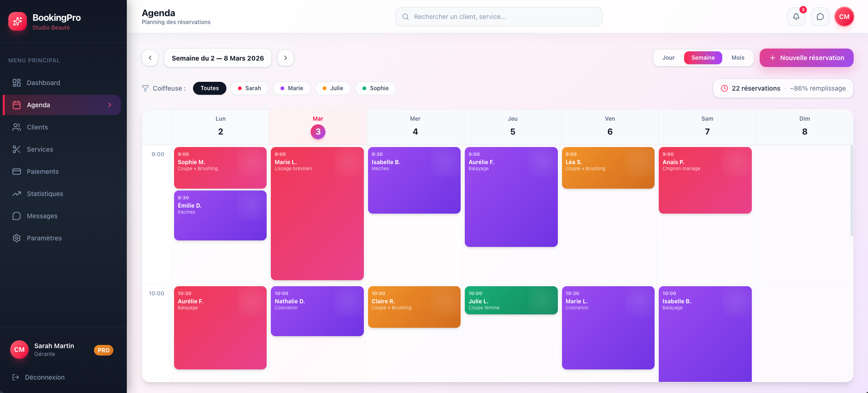Switch to the Jour view
This screenshot has height=393, width=868.
coord(668,58)
